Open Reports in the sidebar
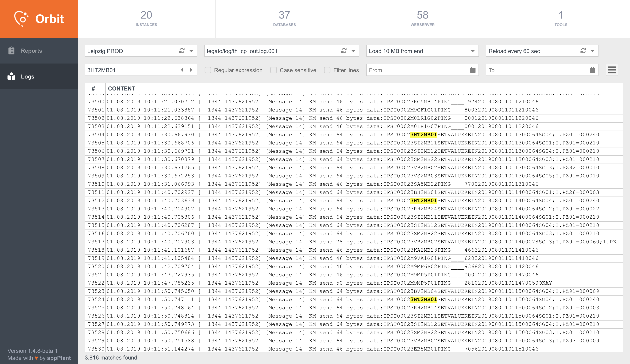Viewport: 630px width, 364px height. tap(31, 51)
